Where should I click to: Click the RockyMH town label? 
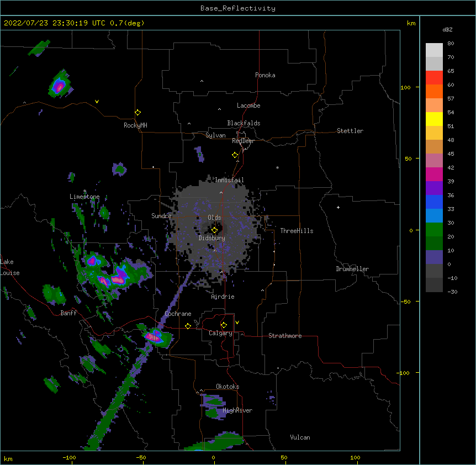click(135, 125)
